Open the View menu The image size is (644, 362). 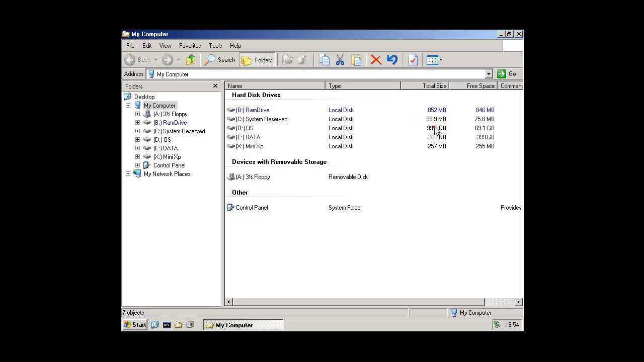tap(165, 46)
